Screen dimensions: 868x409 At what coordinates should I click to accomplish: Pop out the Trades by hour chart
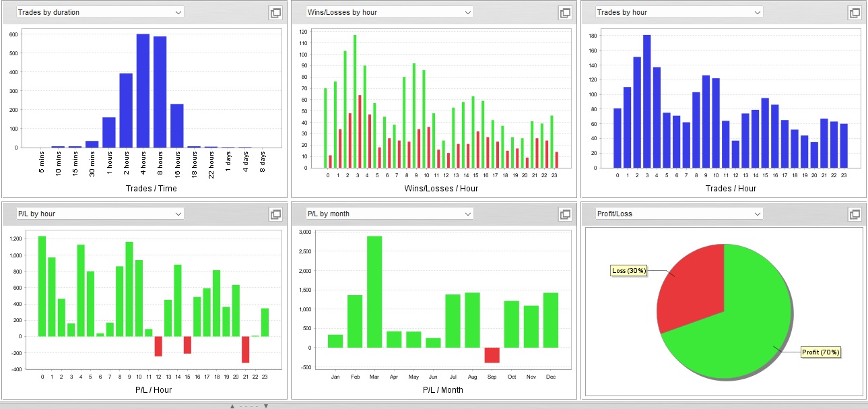pyautogui.click(x=855, y=13)
